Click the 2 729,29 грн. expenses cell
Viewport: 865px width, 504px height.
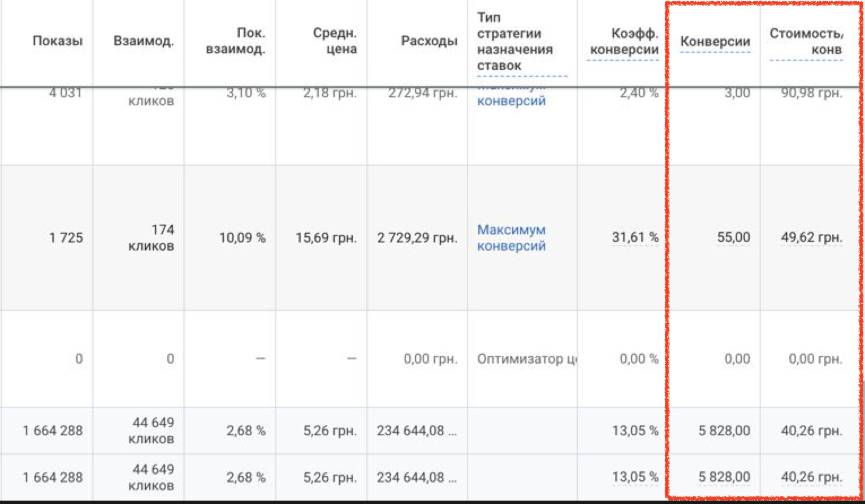[x=417, y=238]
